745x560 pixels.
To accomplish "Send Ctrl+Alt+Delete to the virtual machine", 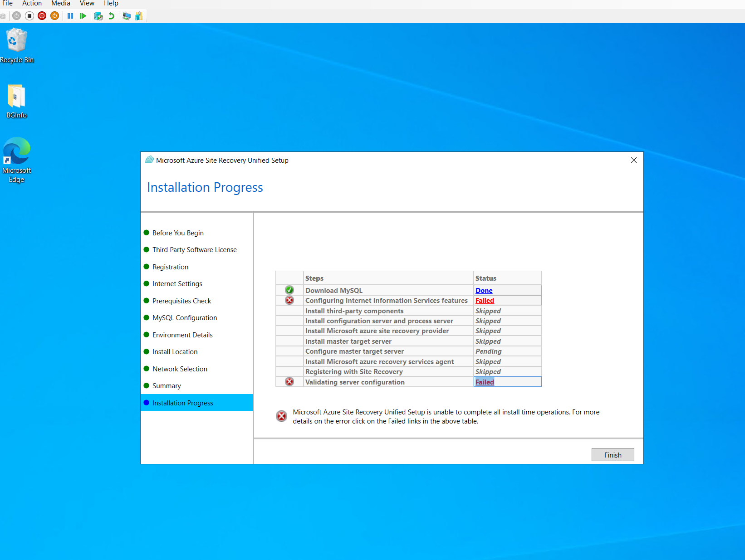I will (x=4, y=16).
